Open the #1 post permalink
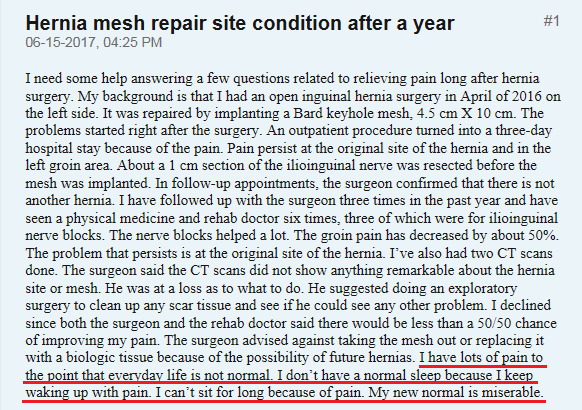The width and height of the screenshot is (582, 410). [x=552, y=21]
